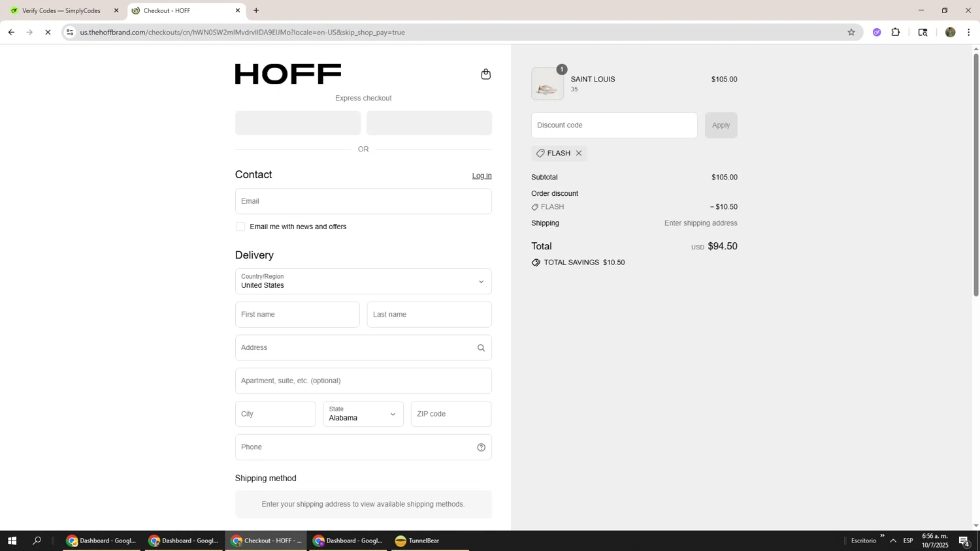Focus the Last name field
This screenshot has height=551, width=980.
pos(429,315)
